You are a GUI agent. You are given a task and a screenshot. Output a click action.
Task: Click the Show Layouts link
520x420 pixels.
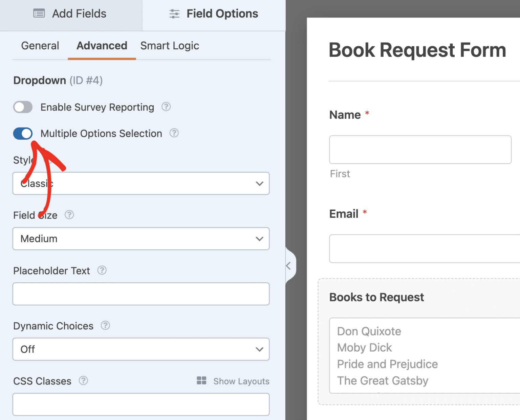point(241,381)
